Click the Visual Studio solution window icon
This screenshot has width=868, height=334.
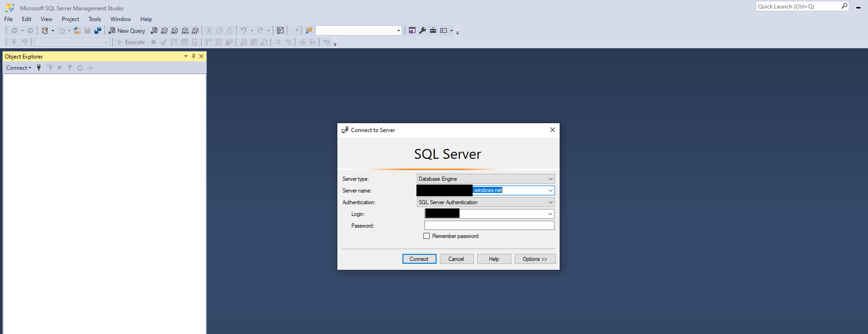coord(412,30)
